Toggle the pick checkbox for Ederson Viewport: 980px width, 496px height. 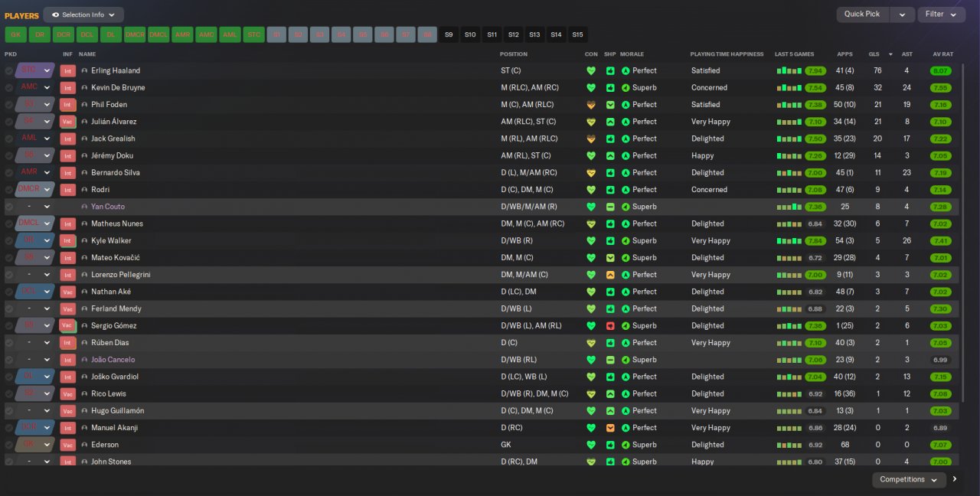click(x=9, y=445)
